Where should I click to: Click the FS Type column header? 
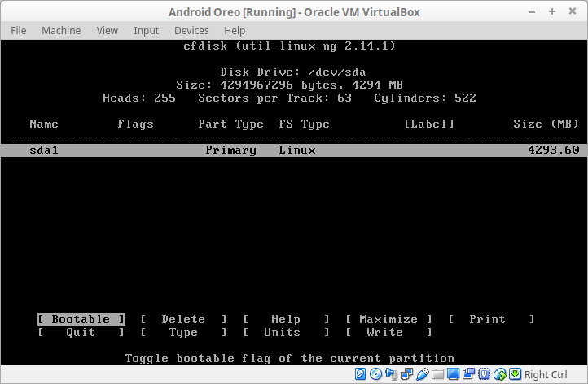304,124
